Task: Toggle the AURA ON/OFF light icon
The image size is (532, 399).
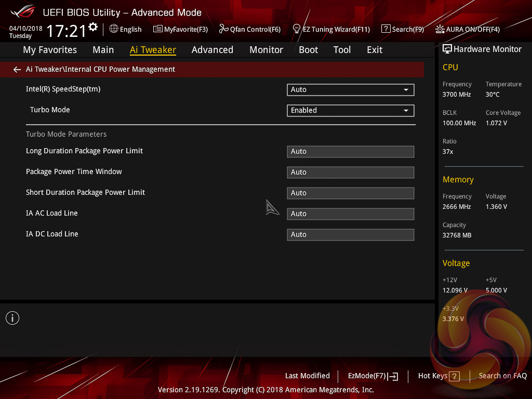Action: pyautogui.click(x=440, y=29)
